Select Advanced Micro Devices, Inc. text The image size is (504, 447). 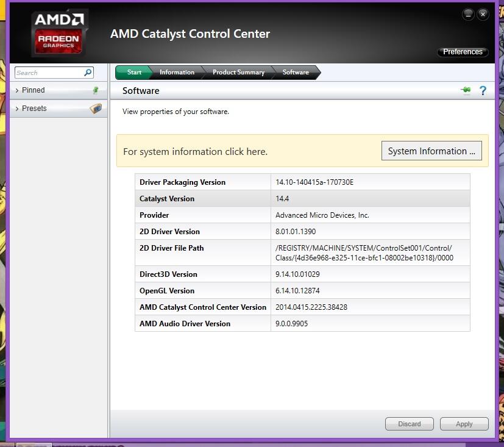click(x=322, y=215)
